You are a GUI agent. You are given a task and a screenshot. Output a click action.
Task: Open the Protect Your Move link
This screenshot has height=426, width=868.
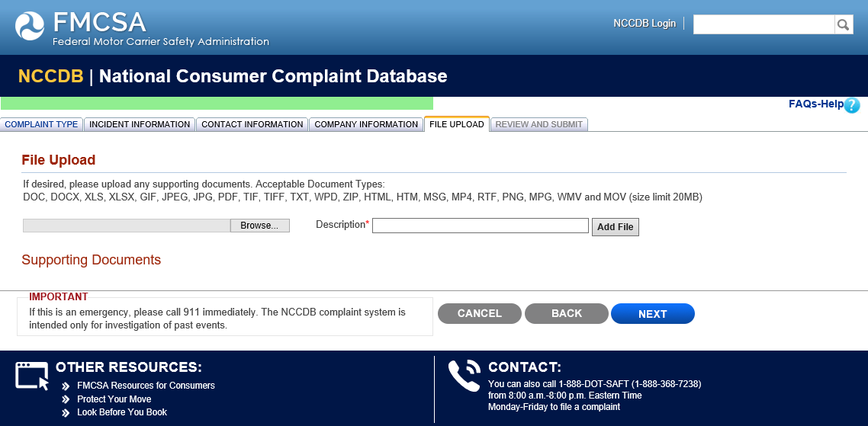[114, 399]
